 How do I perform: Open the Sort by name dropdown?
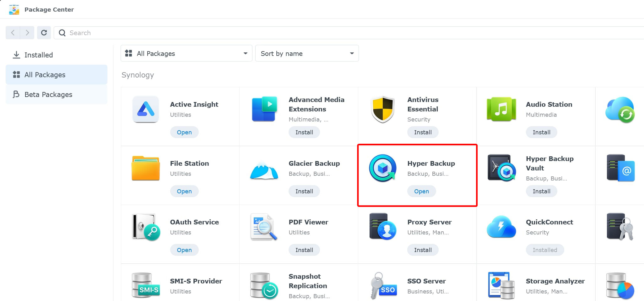point(307,53)
